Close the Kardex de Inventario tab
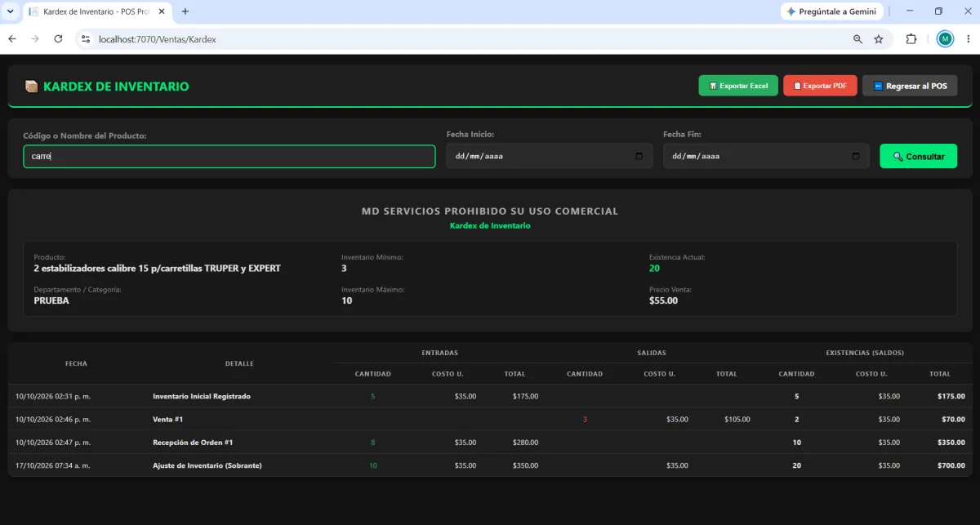 163,11
